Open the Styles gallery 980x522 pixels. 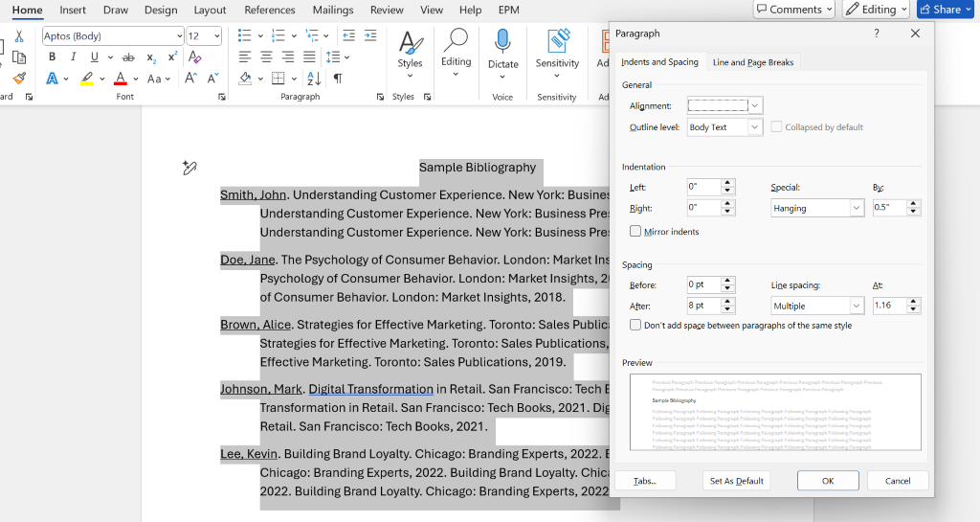[410, 53]
